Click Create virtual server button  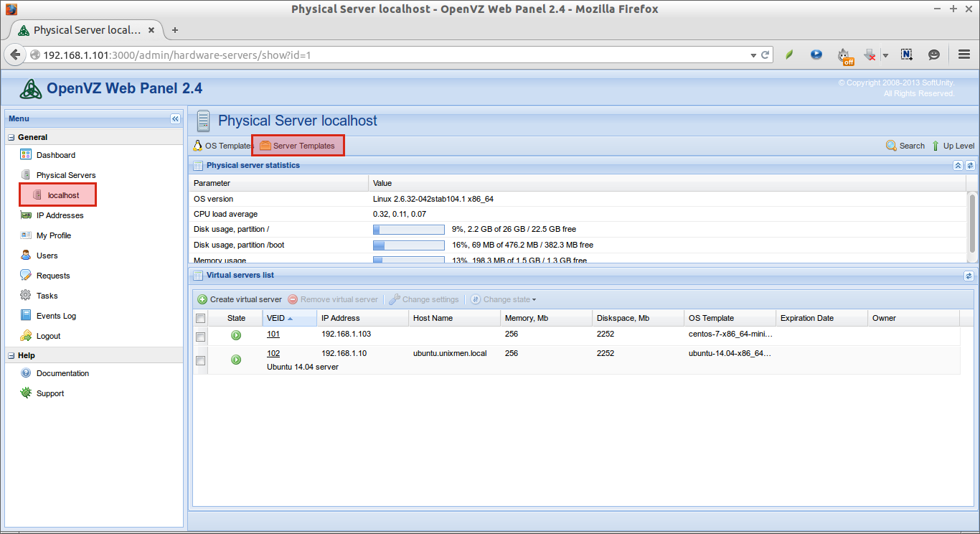[x=240, y=299]
